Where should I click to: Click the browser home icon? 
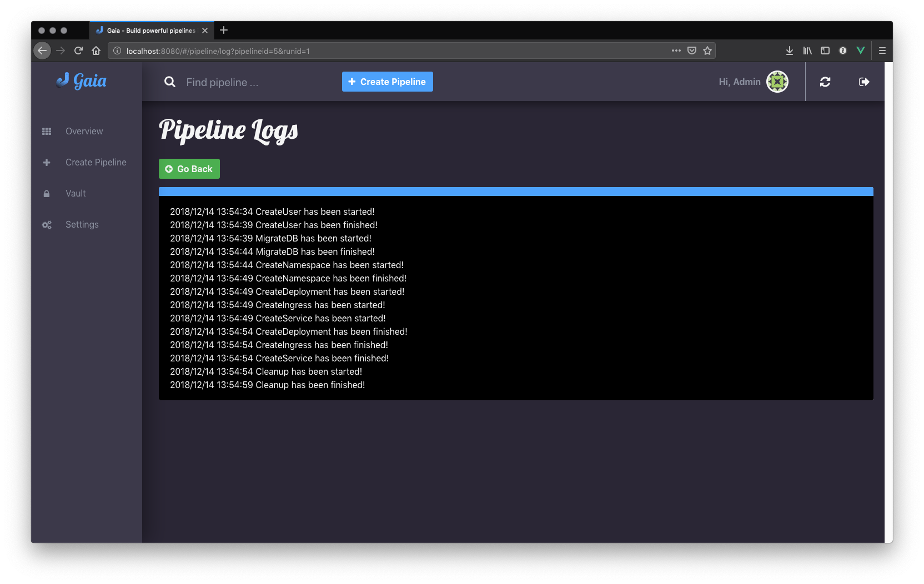[x=96, y=51]
